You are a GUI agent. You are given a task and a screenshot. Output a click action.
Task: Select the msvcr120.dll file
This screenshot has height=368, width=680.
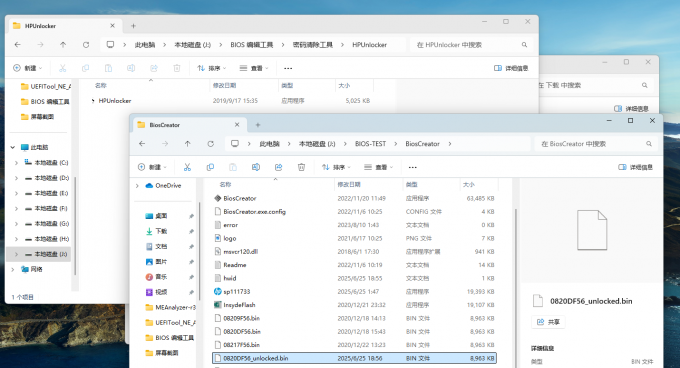click(x=241, y=252)
